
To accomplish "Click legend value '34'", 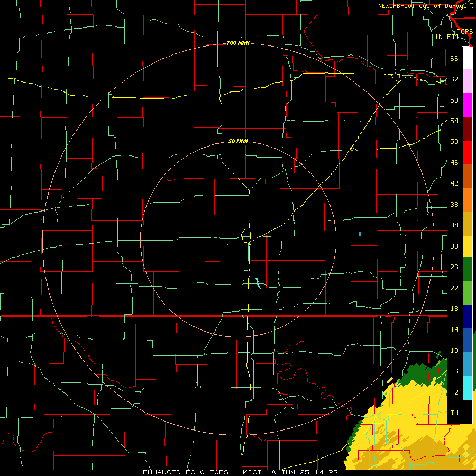I will point(454,225).
